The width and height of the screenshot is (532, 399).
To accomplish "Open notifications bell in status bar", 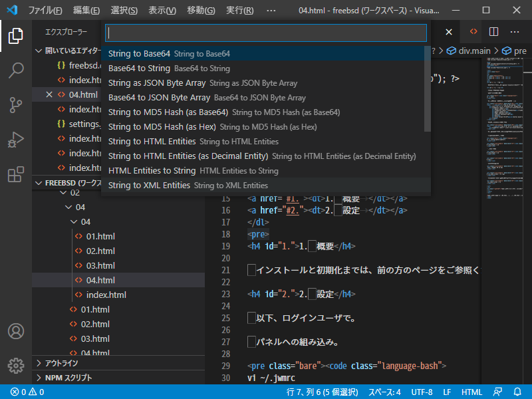I will 517,392.
